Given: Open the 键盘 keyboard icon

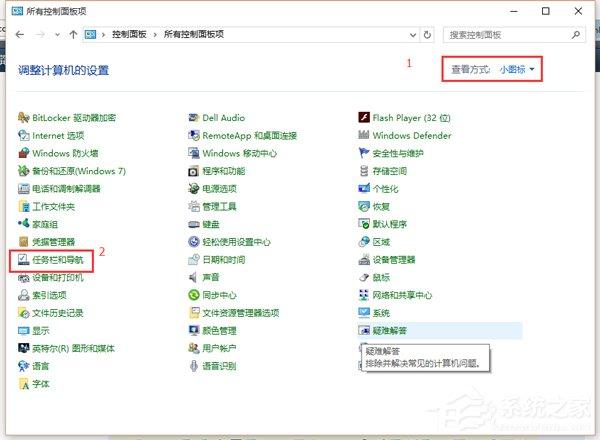Looking at the screenshot, I should (x=194, y=224).
